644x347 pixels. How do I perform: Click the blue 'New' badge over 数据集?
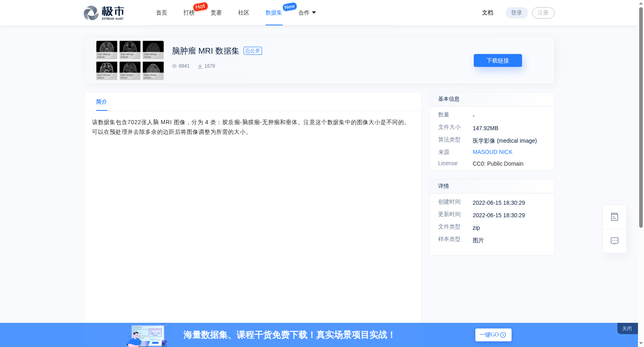289,7
